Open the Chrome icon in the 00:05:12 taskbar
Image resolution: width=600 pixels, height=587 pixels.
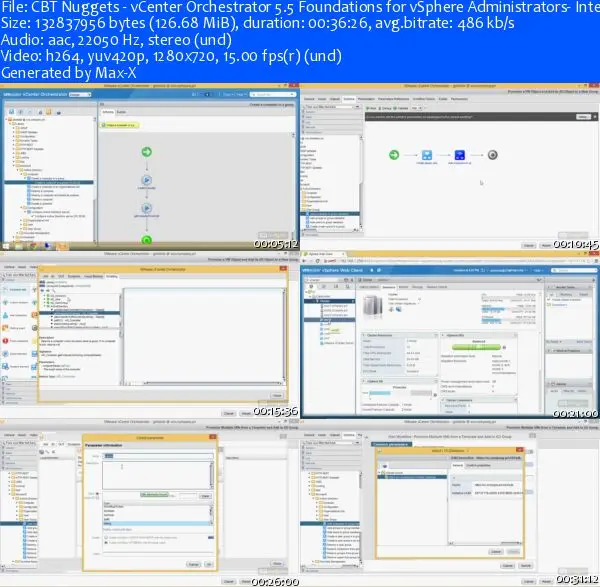point(34,246)
